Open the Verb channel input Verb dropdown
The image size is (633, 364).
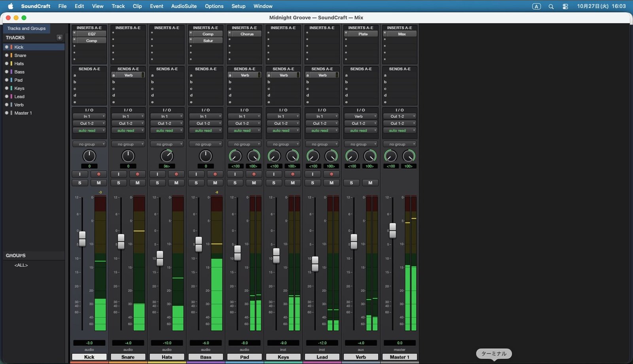point(360,116)
